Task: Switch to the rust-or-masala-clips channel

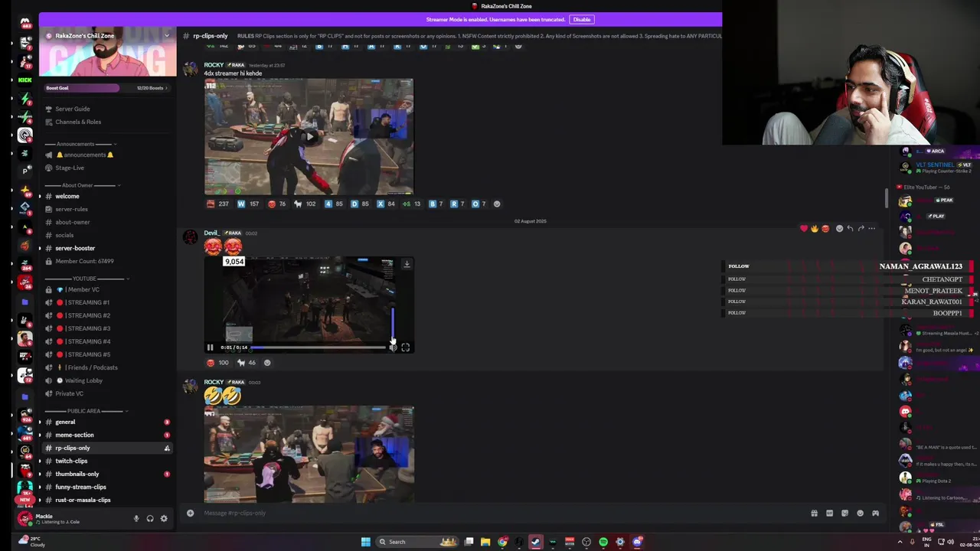Action: 83,500
